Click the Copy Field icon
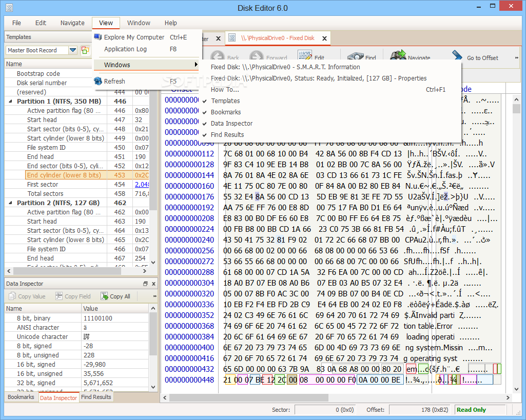This screenshot has width=526, height=420. [59, 296]
